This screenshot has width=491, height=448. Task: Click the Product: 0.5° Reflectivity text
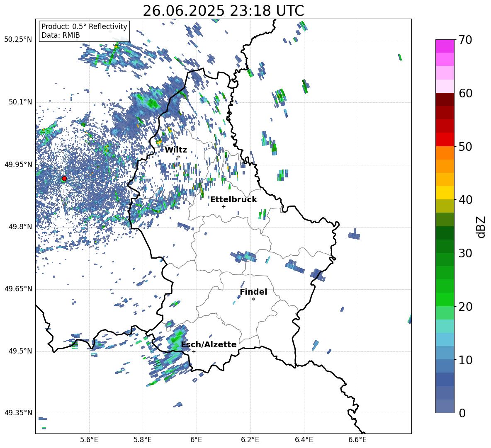point(84,26)
